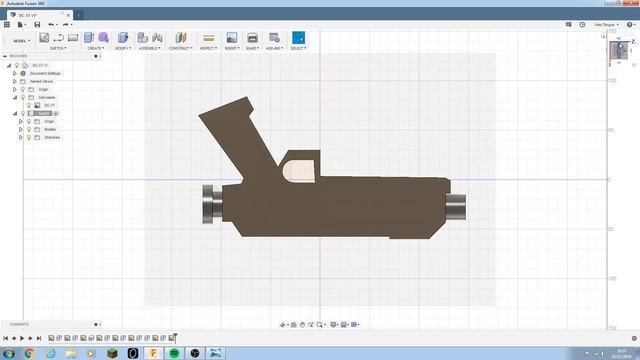Open the Add-Ins scripts icon

tap(274, 38)
